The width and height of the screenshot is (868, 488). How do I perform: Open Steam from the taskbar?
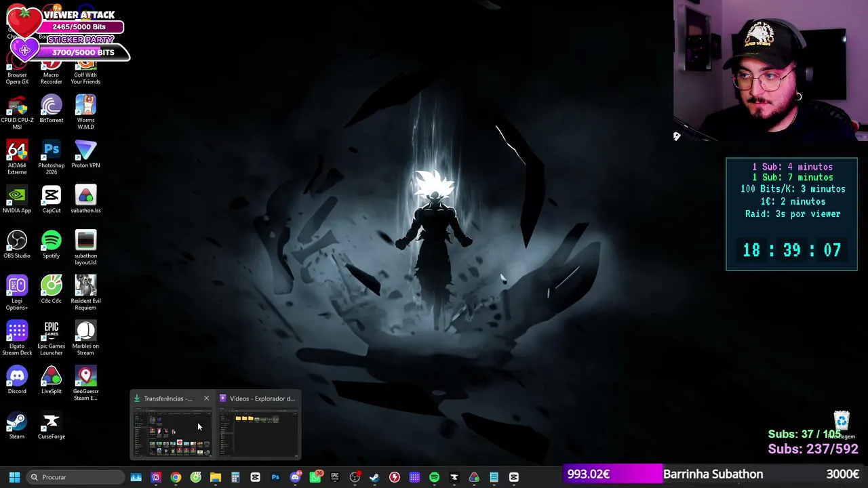[x=374, y=477]
